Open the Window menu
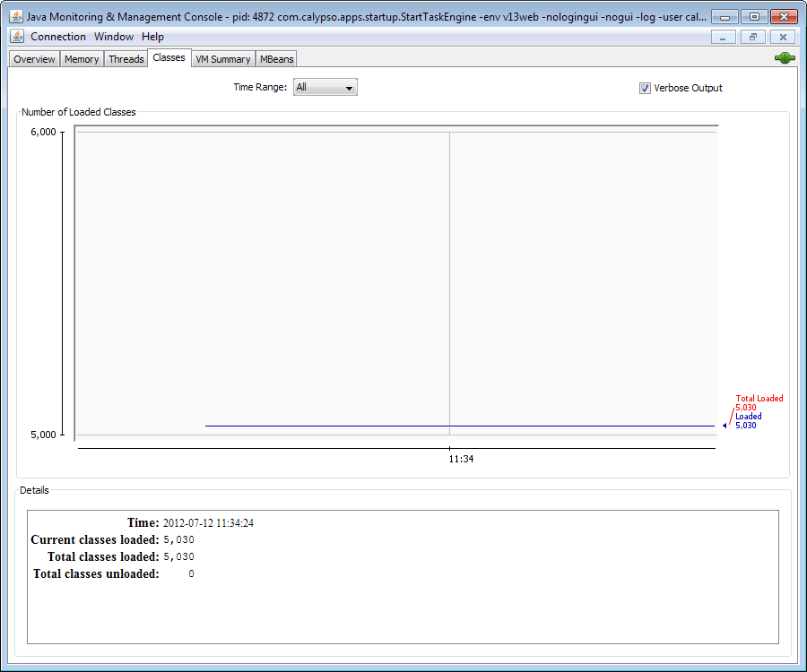 (114, 37)
